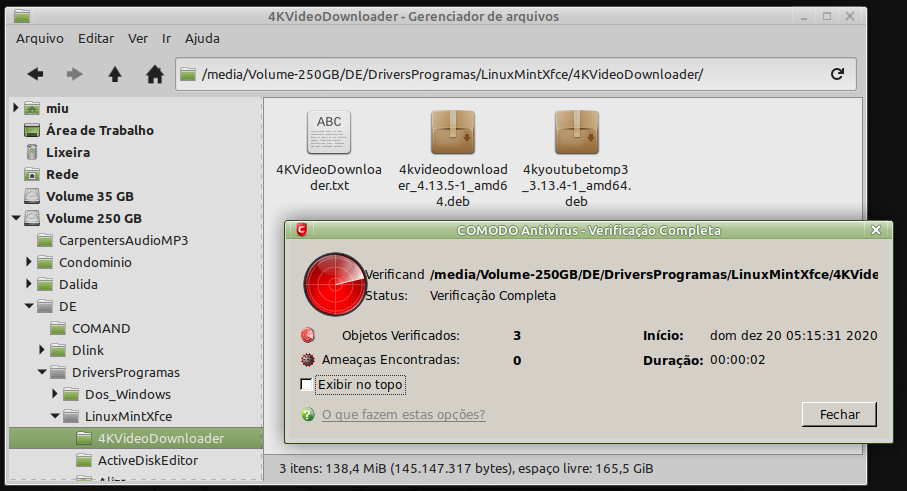The image size is (907, 491).
Task: Select the Dos_Windows tree row label
Action: 128,394
